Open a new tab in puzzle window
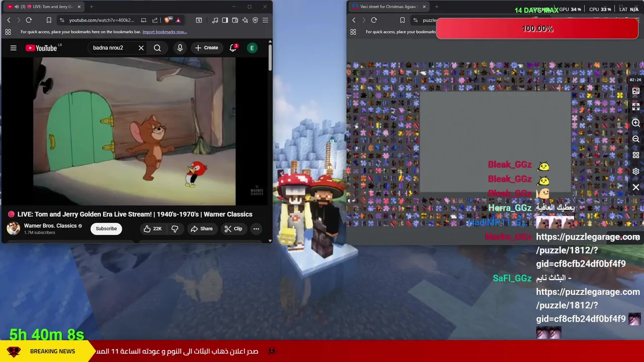644x362 pixels. pyautogui.click(x=437, y=7)
